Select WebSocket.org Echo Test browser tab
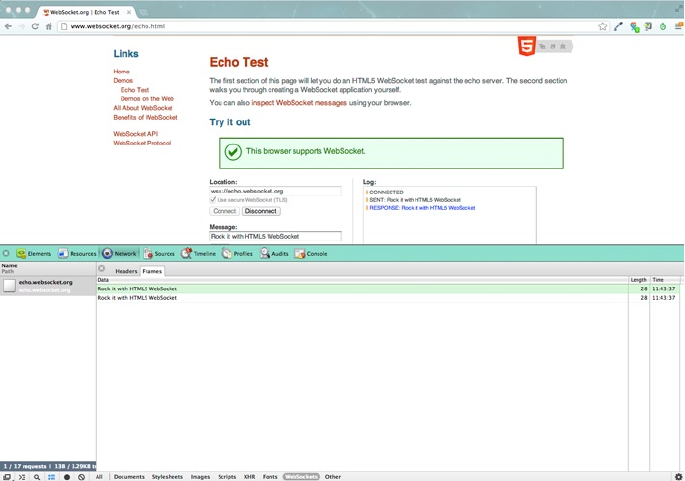The width and height of the screenshot is (685, 481). [85, 12]
